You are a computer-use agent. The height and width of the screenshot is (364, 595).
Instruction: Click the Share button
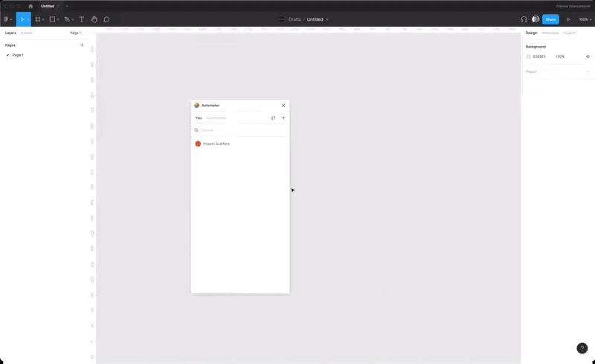[x=550, y=19]
